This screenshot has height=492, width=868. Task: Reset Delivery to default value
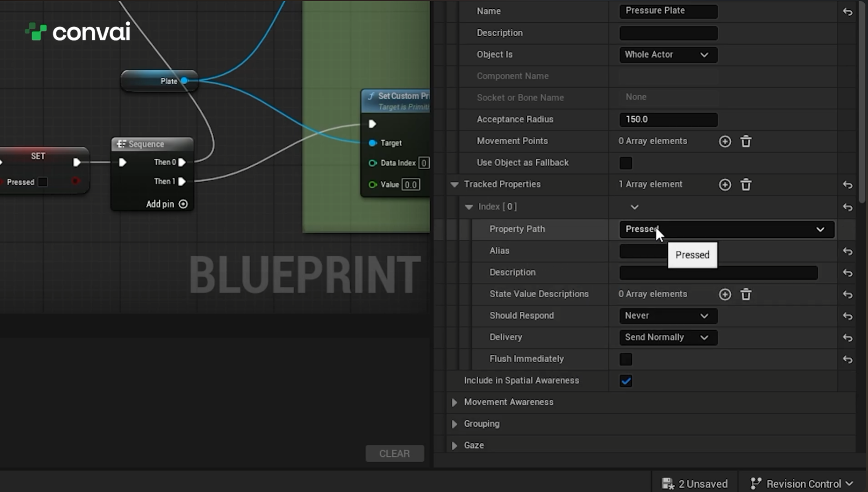(848, 338)
